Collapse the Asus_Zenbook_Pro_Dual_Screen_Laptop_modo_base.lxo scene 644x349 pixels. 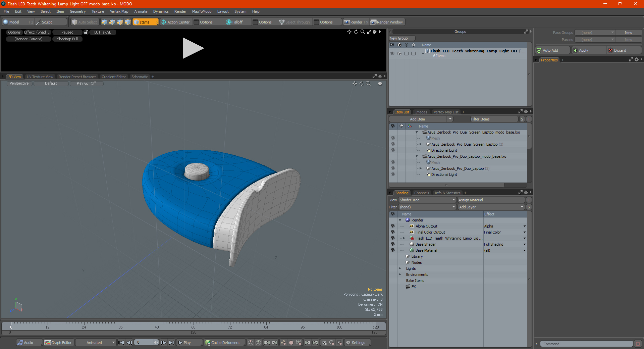(x=417, y=132)
